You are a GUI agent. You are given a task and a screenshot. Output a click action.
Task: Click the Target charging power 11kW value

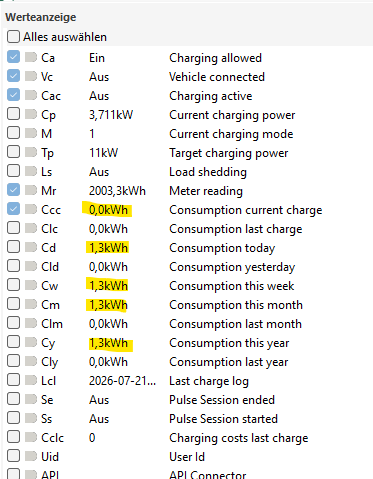click(103, 153)
